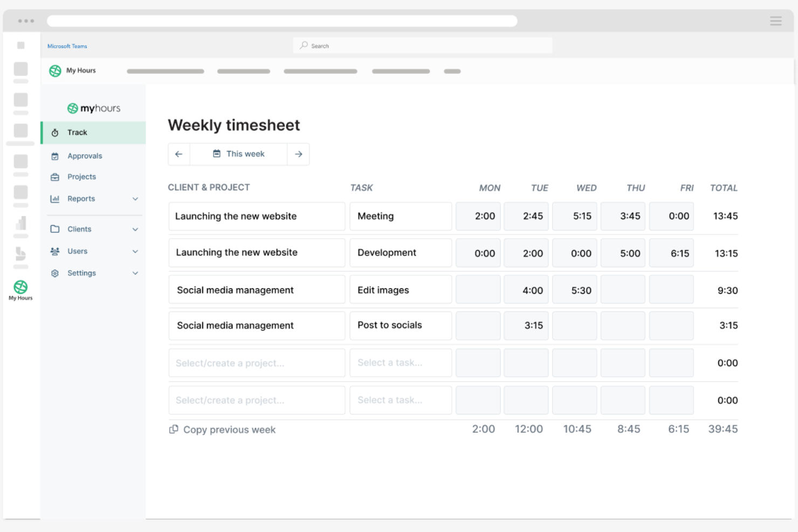Collapse the Settings section chevron
Screen dimensions: 798x532
(135, 273)
